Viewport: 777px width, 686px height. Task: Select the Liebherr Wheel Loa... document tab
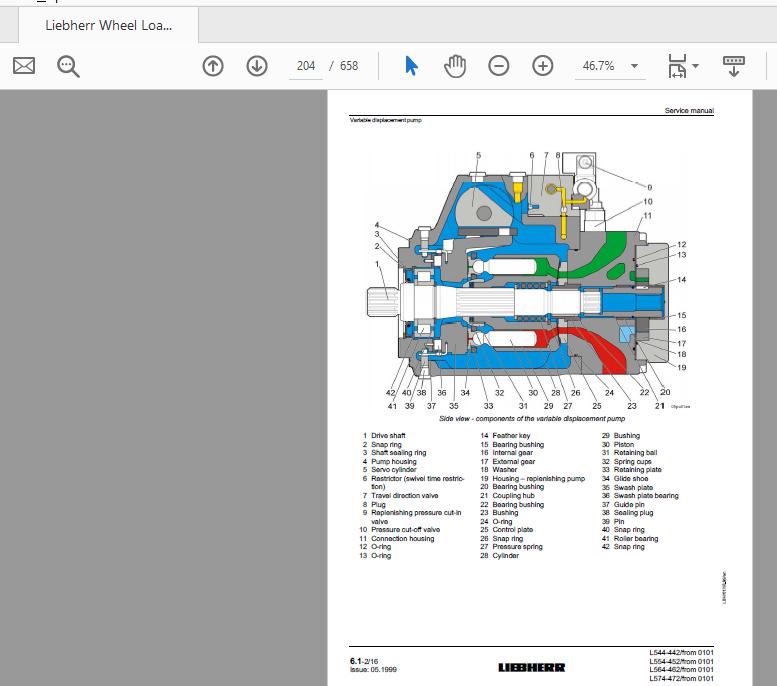coord(109,25)
